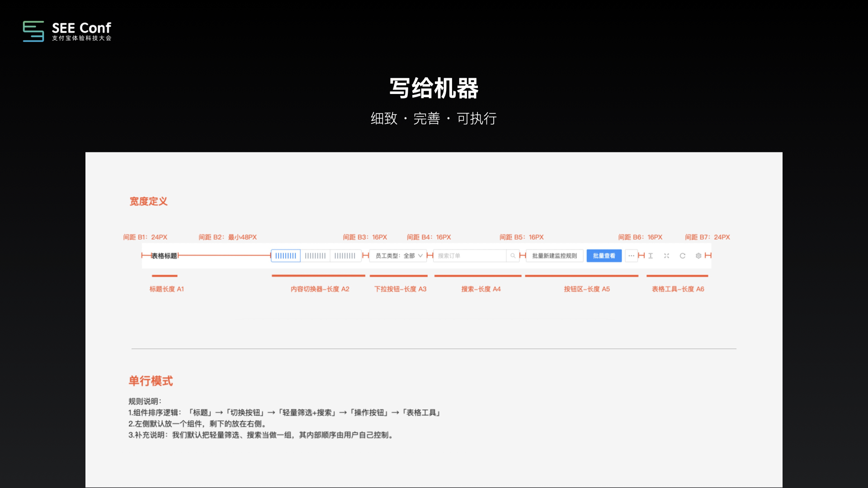
Task: Click the 宽度定义 section heading
Action: (x=148, y=202)
